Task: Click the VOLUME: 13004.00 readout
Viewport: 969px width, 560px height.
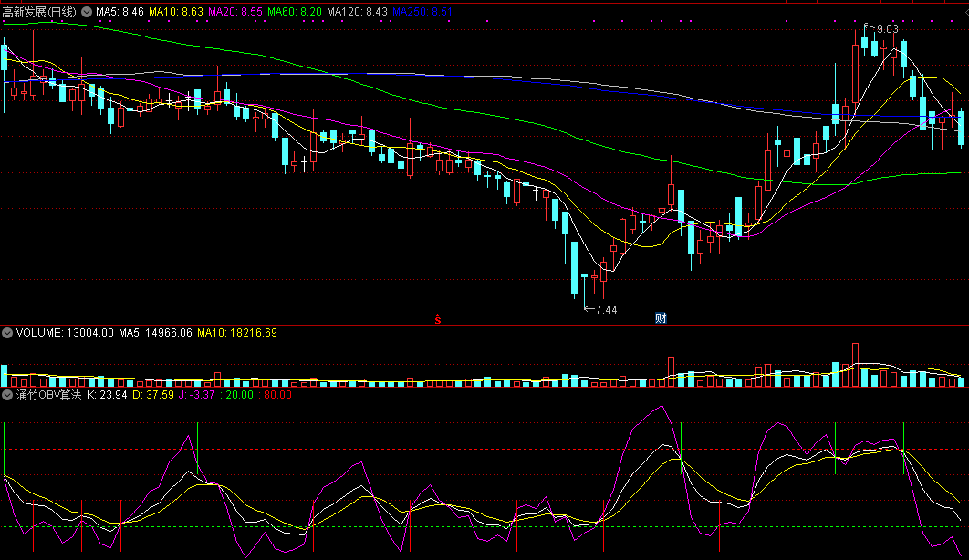Action: click(65, 333)
